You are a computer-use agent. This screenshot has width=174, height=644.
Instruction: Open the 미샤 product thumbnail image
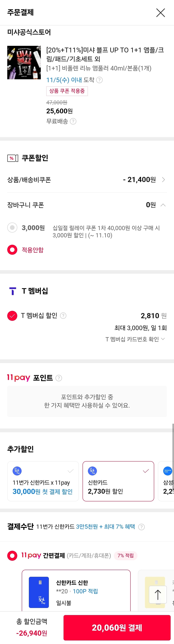[24, 62]
